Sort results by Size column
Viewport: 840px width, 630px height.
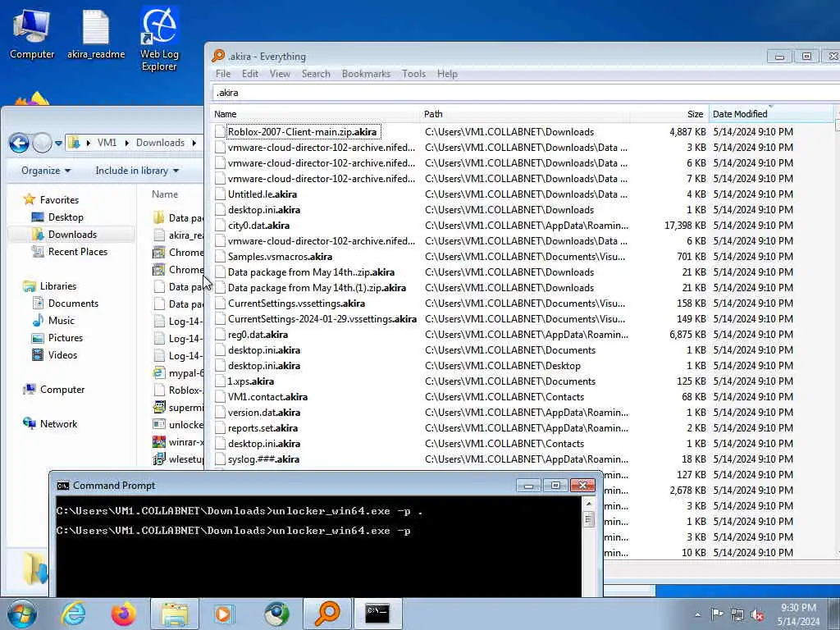(x=669, y=114)
